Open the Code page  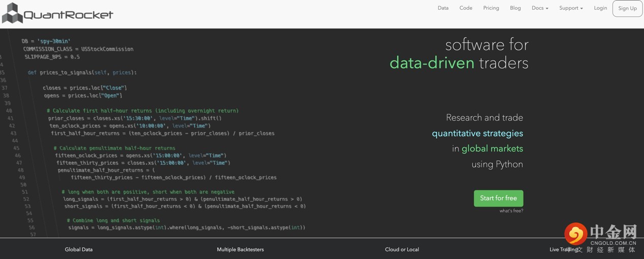[x=466, y=8]
